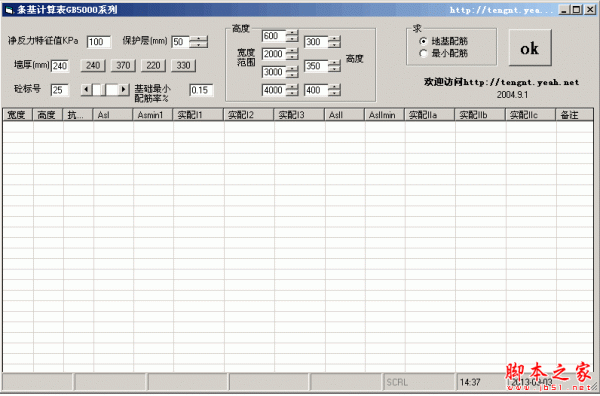This screenshot has height=396, width=600.
Task: Click the Asmin1 column header
Action: coord(153,115)
